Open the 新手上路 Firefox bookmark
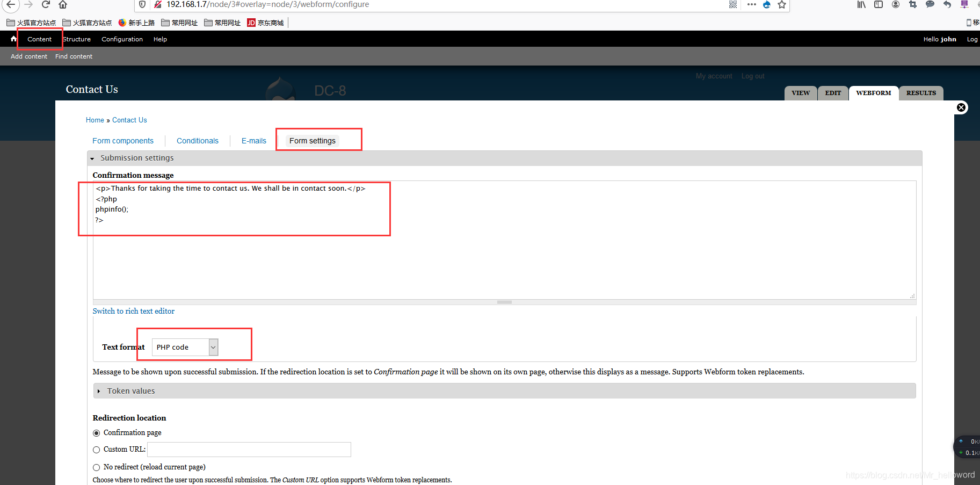 pyautogui.click(x=136, y=23)
